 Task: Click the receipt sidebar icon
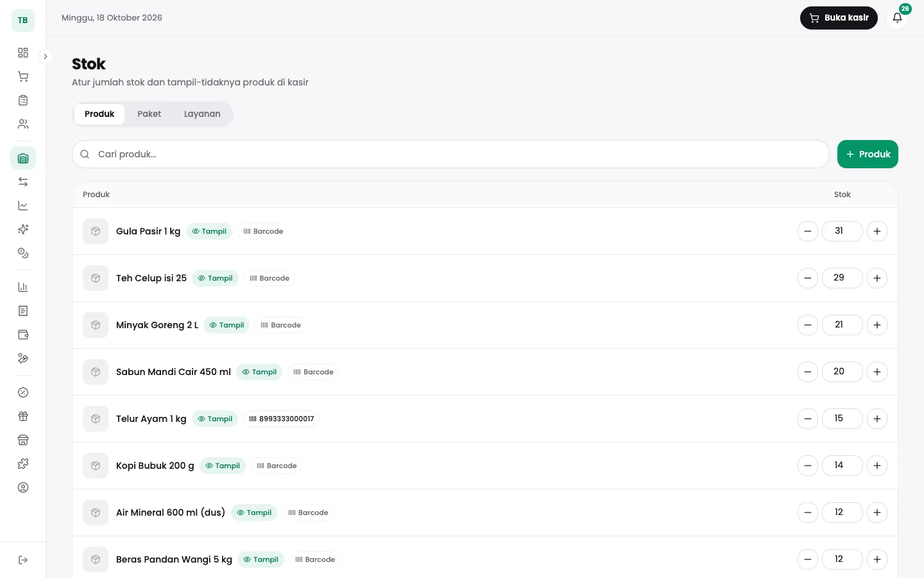23,311
